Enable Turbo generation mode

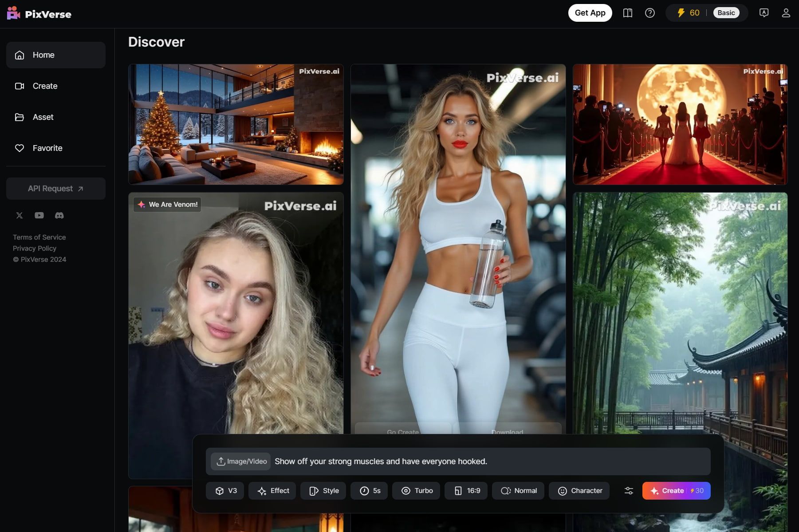click(x=416, y=491)
